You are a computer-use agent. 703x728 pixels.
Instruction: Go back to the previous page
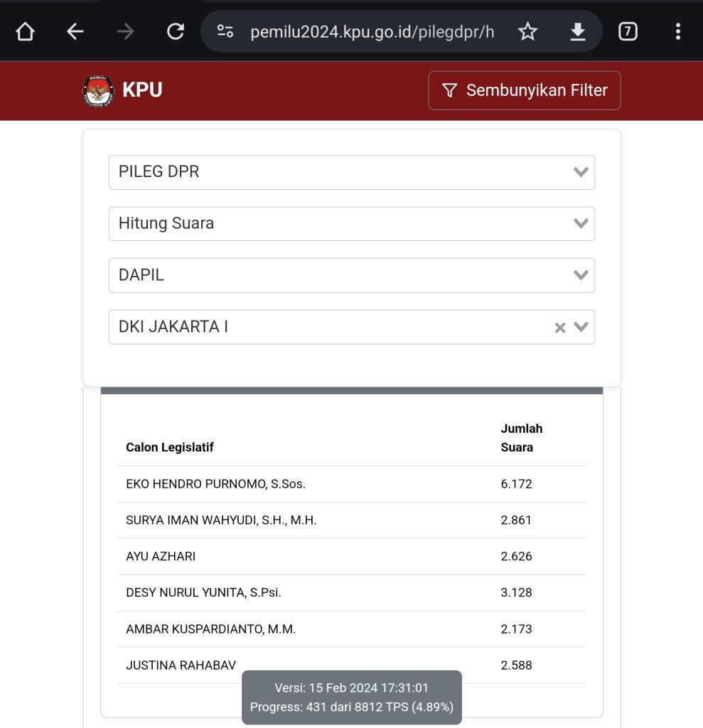(x=75, y=31)
